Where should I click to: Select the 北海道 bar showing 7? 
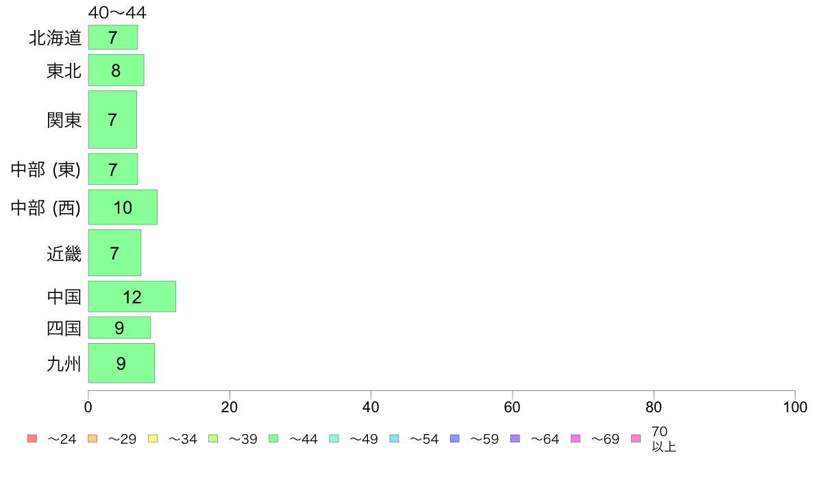point(112,38)
